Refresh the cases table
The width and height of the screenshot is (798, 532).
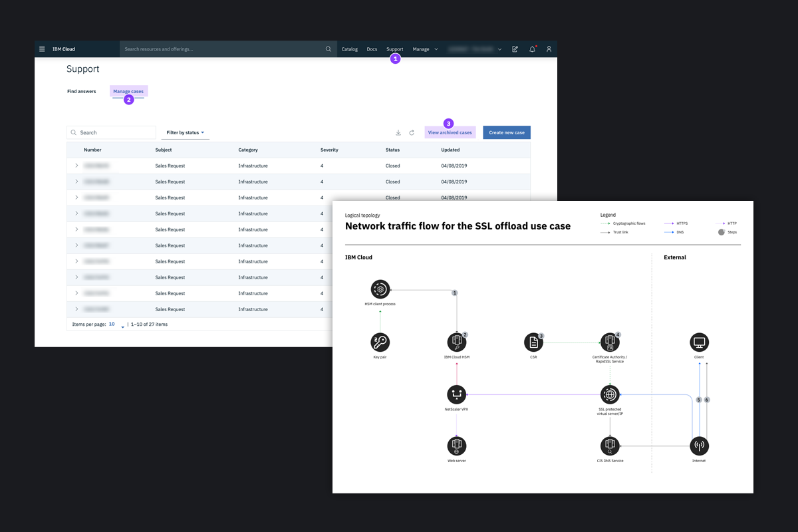(x=412, y=132)
